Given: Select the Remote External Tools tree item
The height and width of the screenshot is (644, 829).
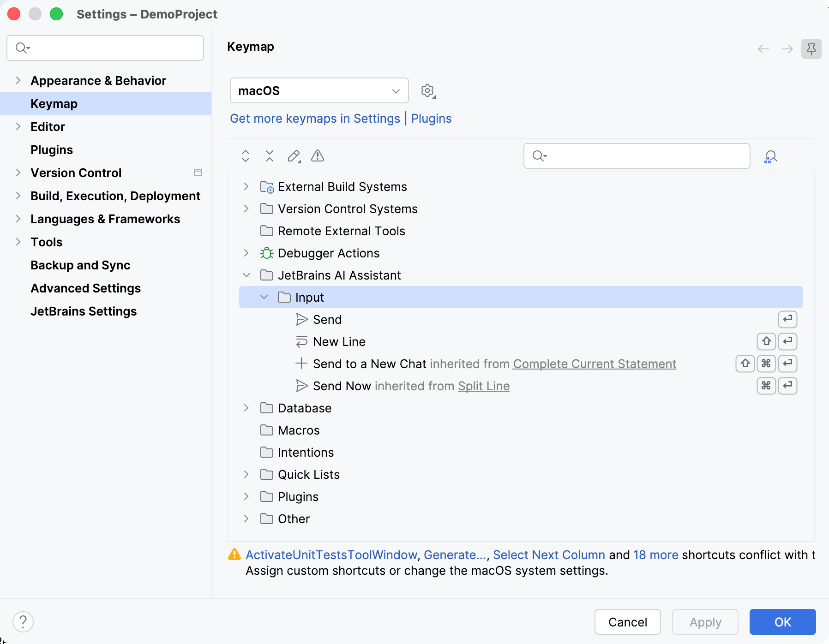Looking at the screenshot, I should tap(342, 231).
